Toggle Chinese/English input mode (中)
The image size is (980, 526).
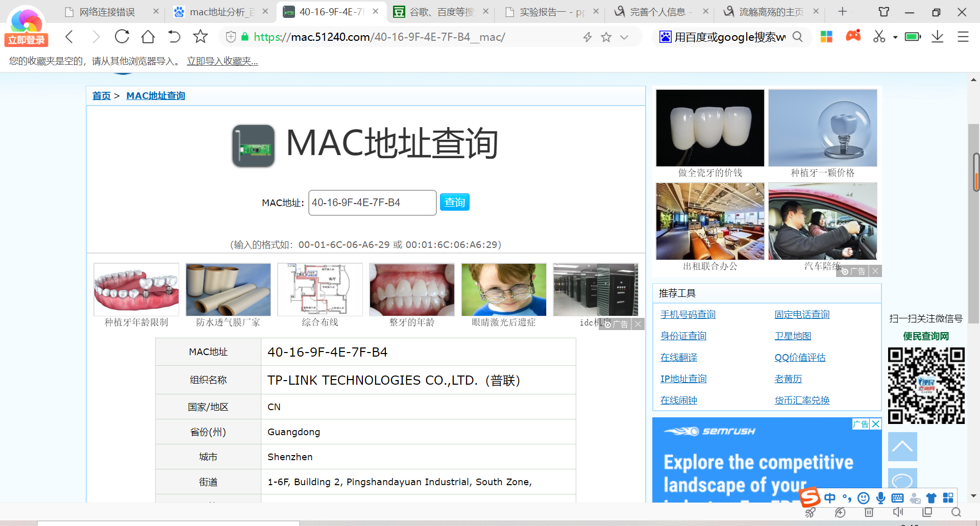coord(830,498)
